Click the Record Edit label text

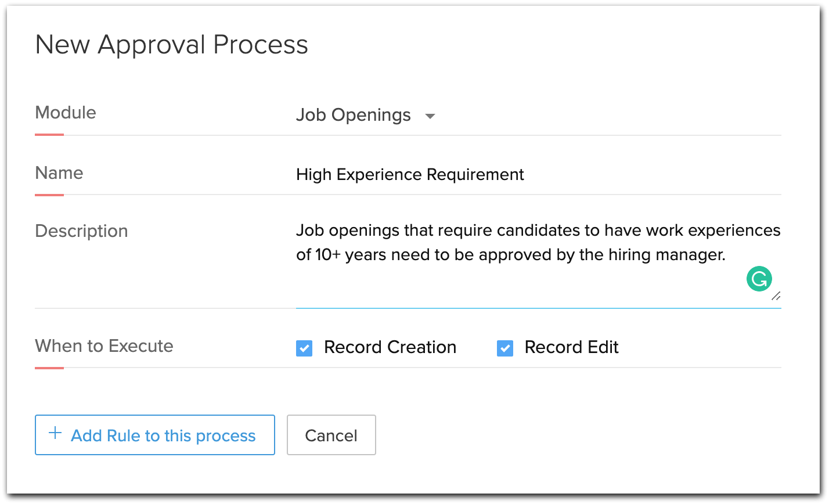[x=571, y=347]
